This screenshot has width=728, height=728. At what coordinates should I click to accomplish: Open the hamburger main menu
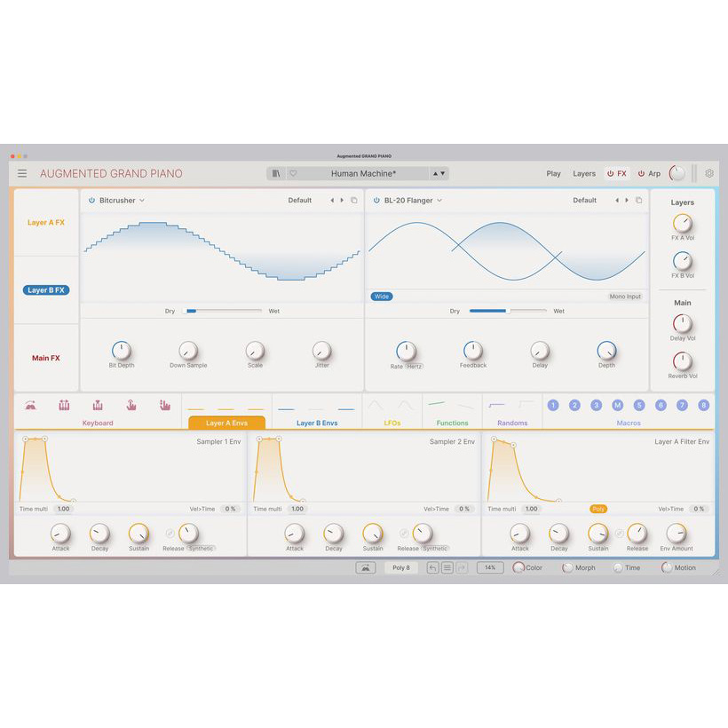(x=22, y=174)
